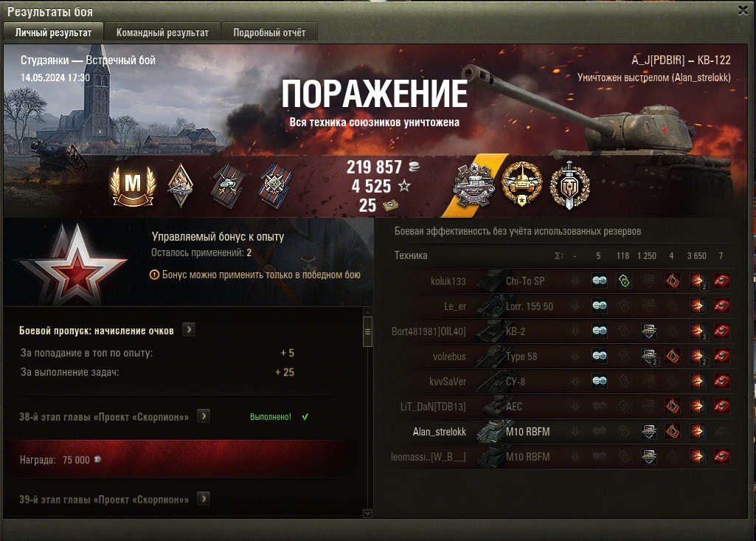Click the damage icon in Alan_strelokk row
The image size is (756, 541).
pyautogui.click(x=696, y=431)
